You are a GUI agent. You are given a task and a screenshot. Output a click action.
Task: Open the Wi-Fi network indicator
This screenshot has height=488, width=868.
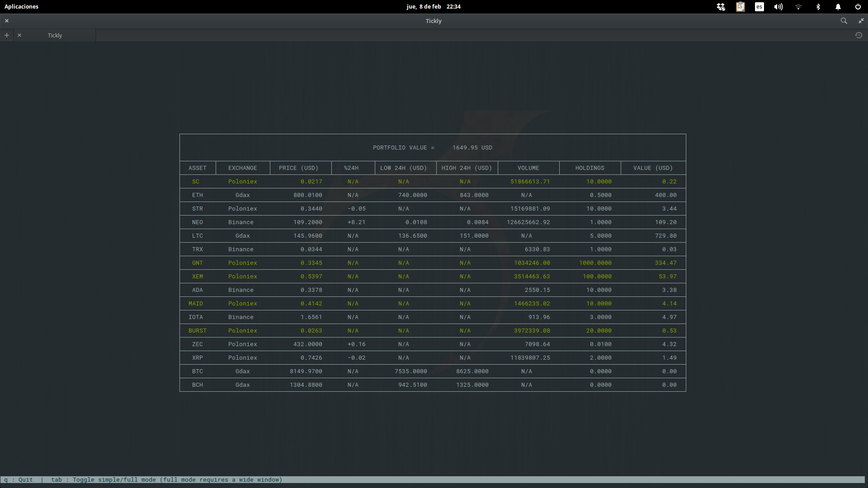pyautogui.click(x=798, y=7)
